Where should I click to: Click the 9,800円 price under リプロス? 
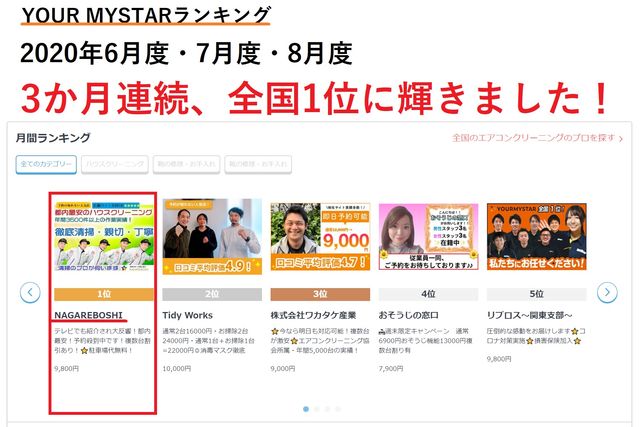(x=499, y=359)
